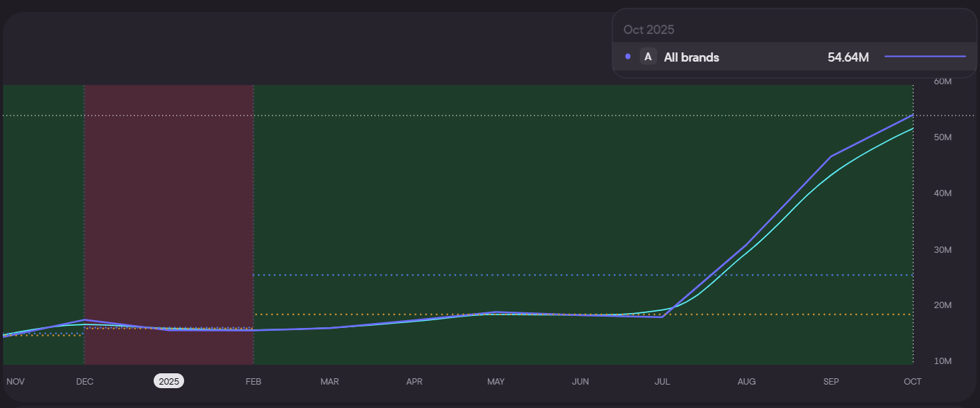Select the 2025 year pill on axis
This screenshot has width=980, height=408.
pos(169,381)
